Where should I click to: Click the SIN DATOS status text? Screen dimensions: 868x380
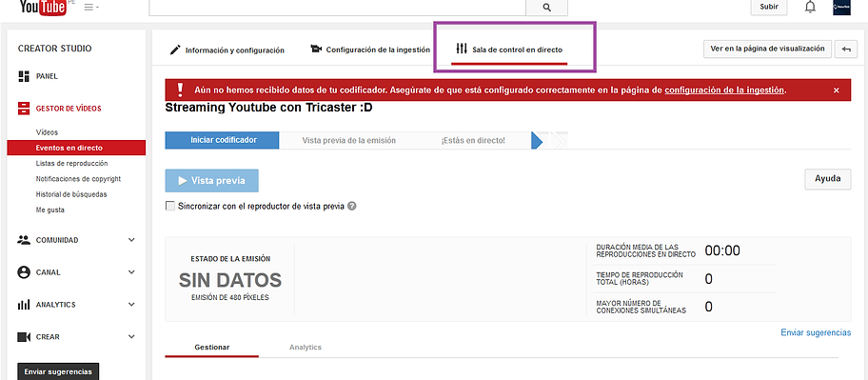tap(230, 280)
